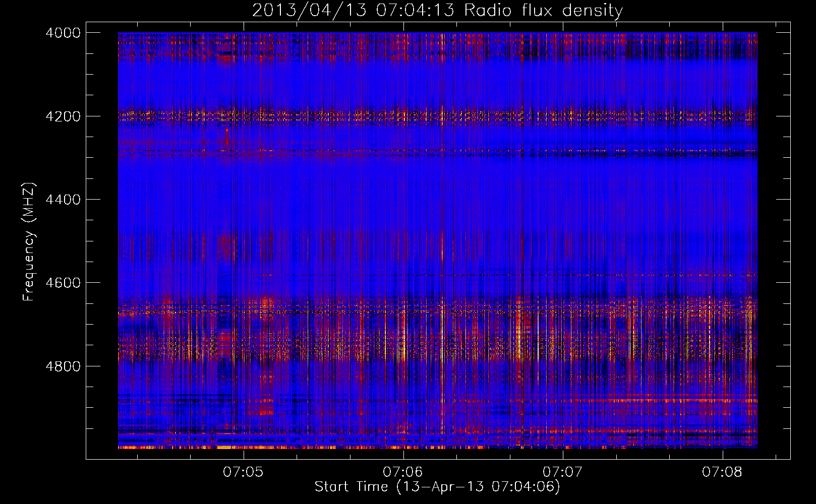The width and height of the screenshot is (816, 504).
Task: Click the 4800 frequency tick label
Action: pyautogui.click(x=63, y=366)
